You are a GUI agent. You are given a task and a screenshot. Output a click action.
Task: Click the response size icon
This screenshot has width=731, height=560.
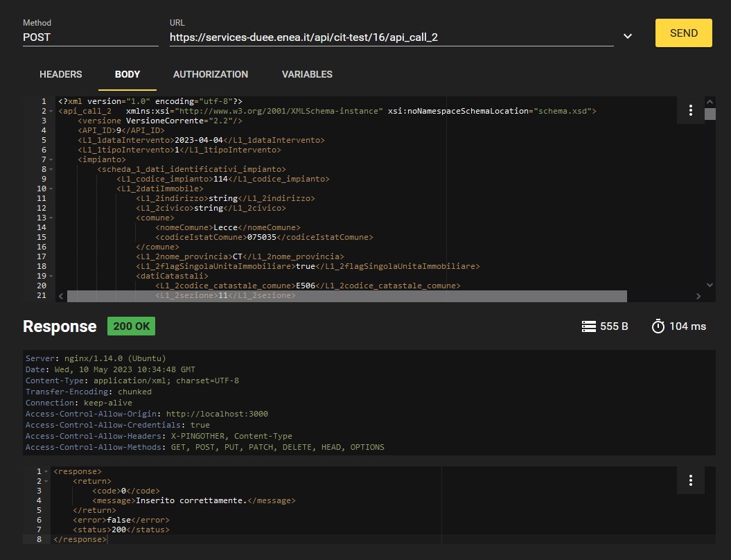pyautogui.click(x=589, y=326)
